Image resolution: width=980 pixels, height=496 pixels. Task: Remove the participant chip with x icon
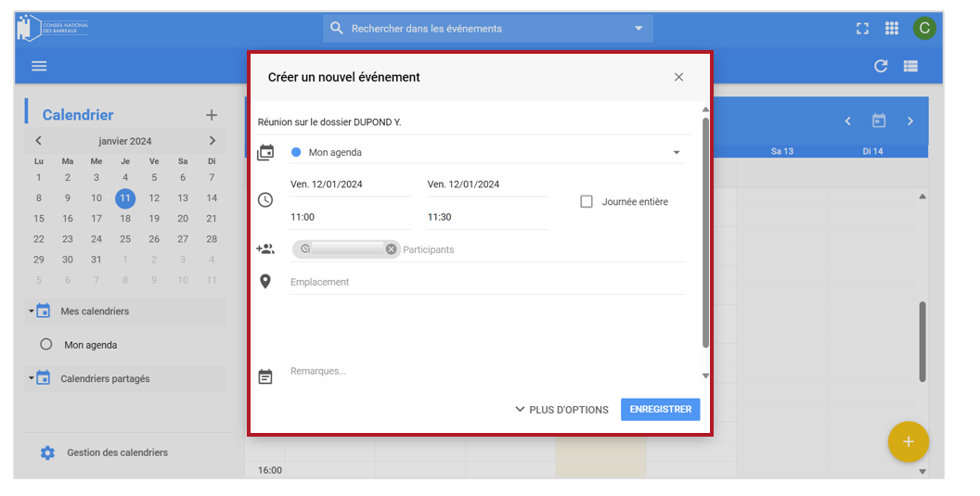click(x=391, y=249)
